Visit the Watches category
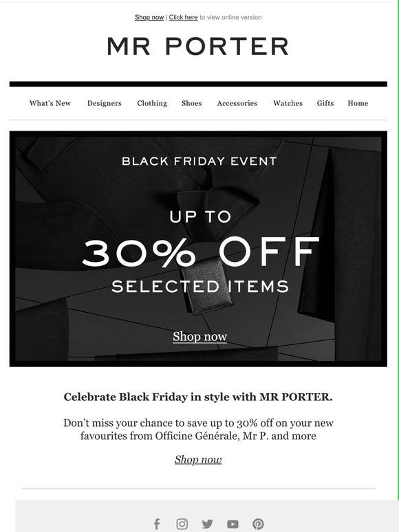Screen dimensions: 399x532 coord(288,103)
